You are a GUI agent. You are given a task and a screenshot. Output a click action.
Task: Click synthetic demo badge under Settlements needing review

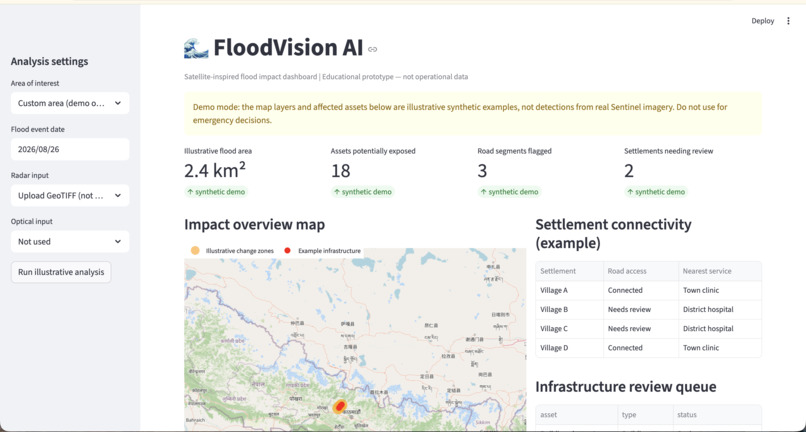click(x=656, y=192)
